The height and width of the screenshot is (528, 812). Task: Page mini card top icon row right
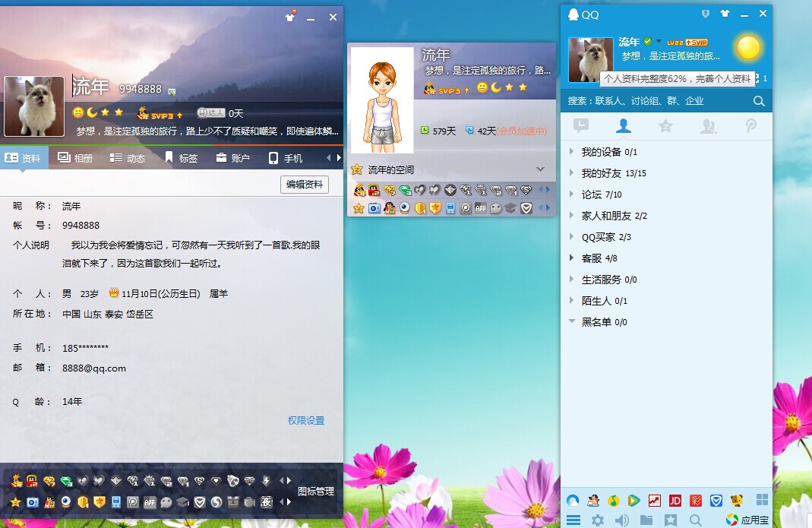(548, 190)
